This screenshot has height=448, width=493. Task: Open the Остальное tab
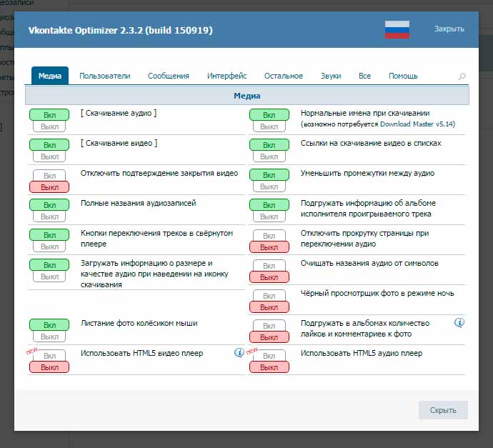[x=284, y=76]
